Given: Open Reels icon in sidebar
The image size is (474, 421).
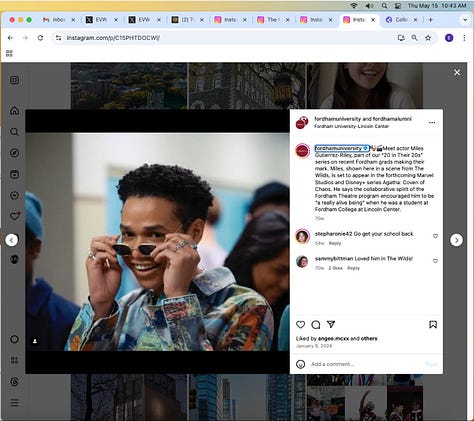Looking at the screenshot, I should (14, 174).
